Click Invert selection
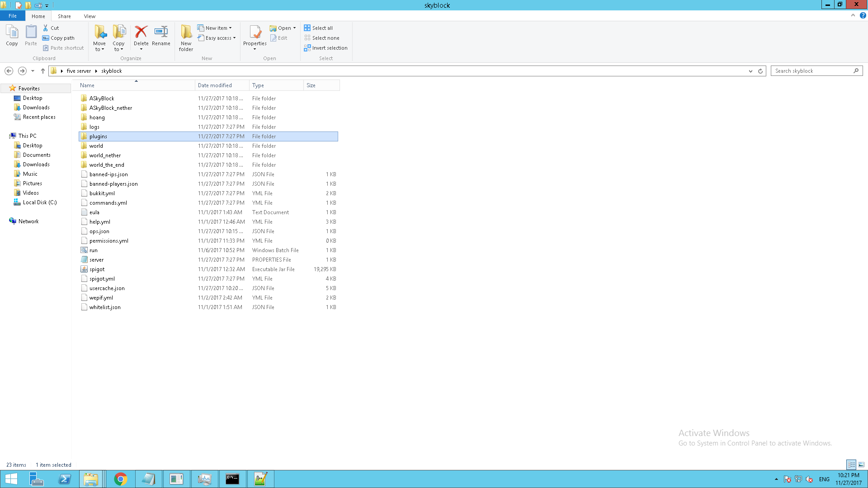 click(325, 48)
